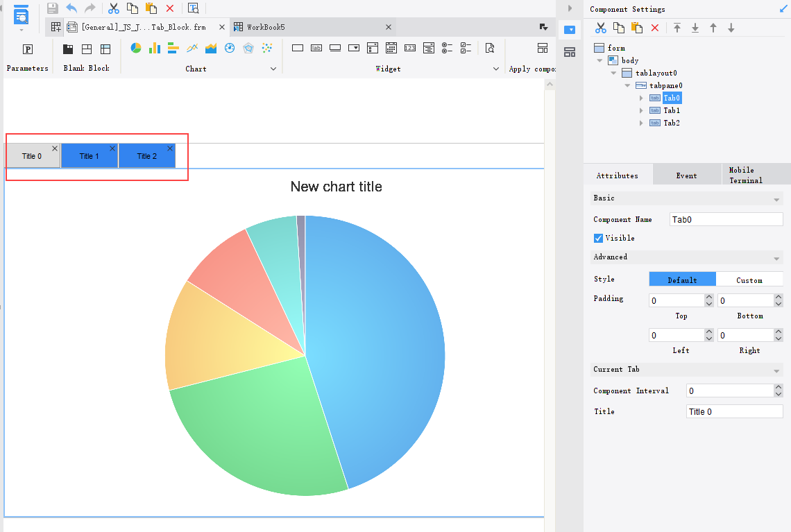The width and height of the screenshot is (791, 532).
Task: Click the Save icon in top toolbar
Action: click(53, 8)
